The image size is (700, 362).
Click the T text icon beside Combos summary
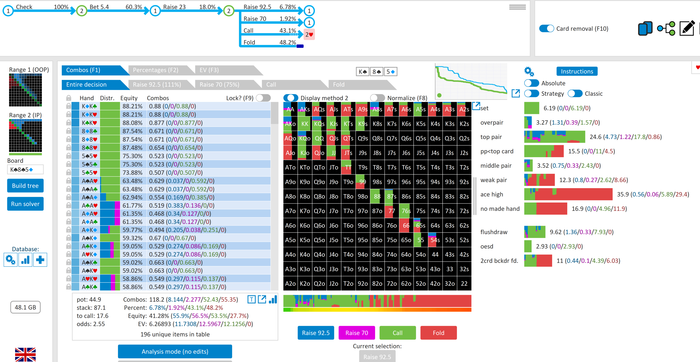pyautogui.click(x=252, y=299)
